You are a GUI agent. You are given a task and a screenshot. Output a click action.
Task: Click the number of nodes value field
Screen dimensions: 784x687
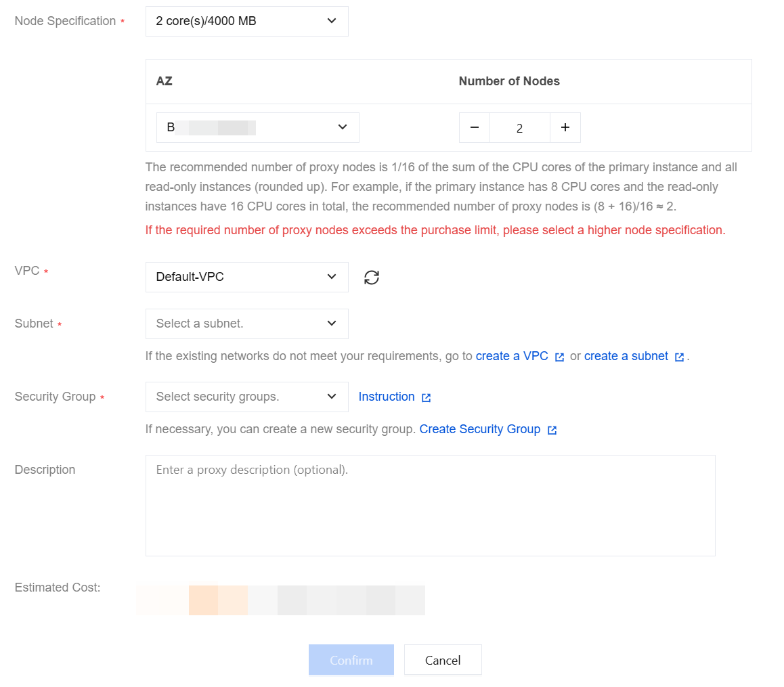click(x=520, y=127)
